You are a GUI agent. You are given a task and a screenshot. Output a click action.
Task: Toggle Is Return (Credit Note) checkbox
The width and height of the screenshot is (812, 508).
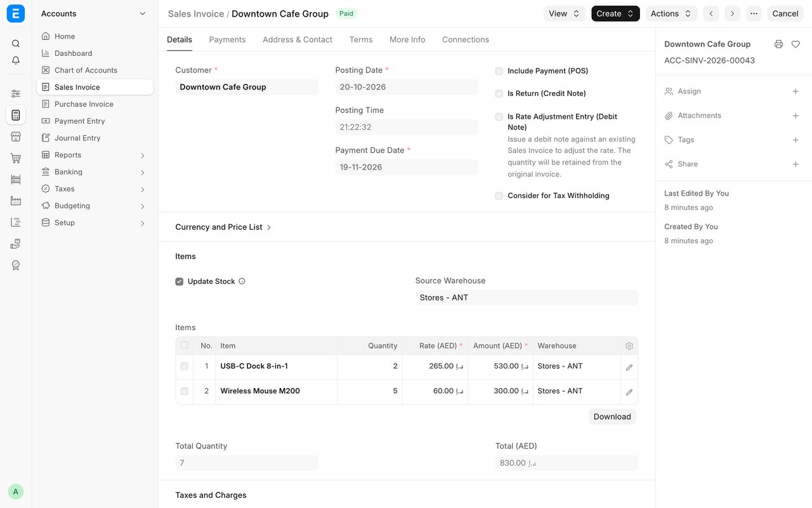coord(499,93)
